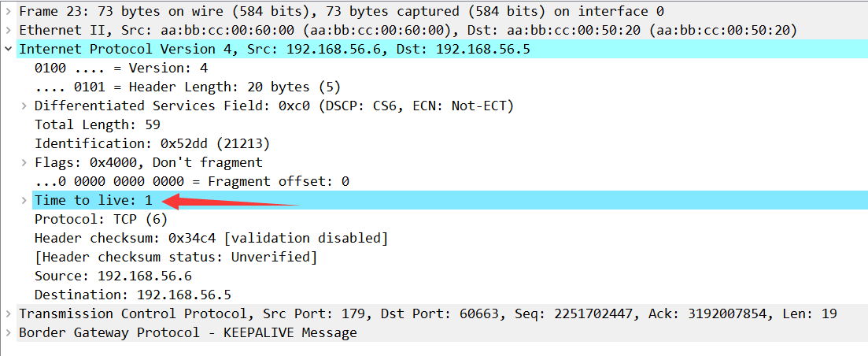Expand the Flags 0x4000 field
The image size is (868, 356).
click(24, 162)
